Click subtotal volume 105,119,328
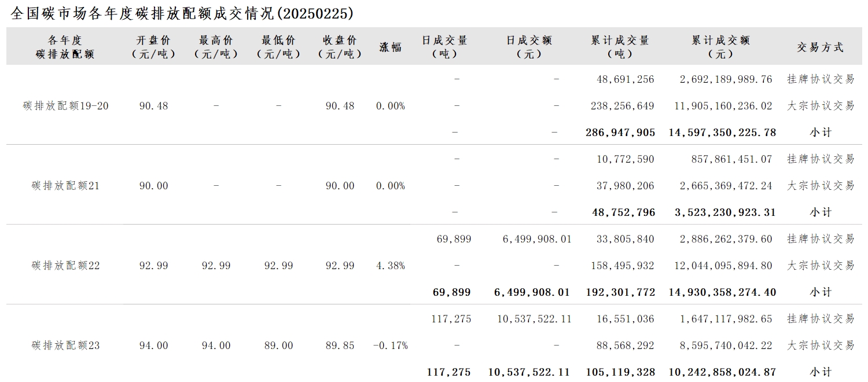This screenshot has width=868, height=382. [x=620, y=372]
